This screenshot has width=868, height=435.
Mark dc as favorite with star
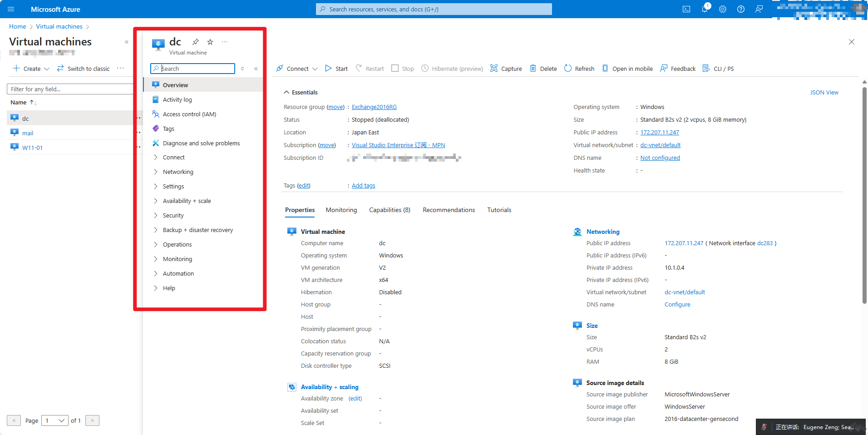coord(210,42)
